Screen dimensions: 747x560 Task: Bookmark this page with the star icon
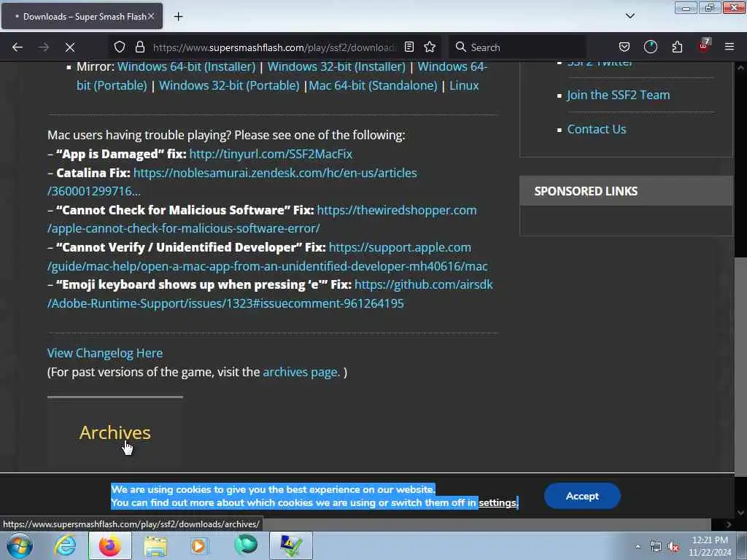pos(430,47)
